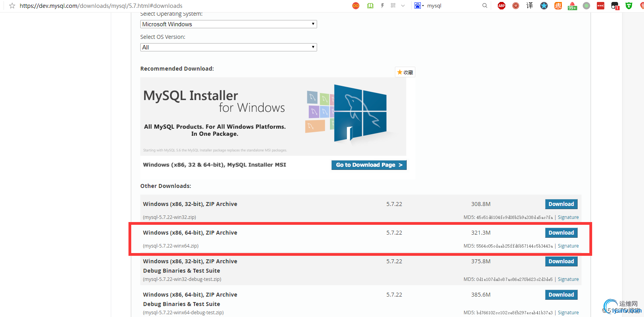Click the address bar URL field
The image size is (644, 317).
click(x=101, y=6)
